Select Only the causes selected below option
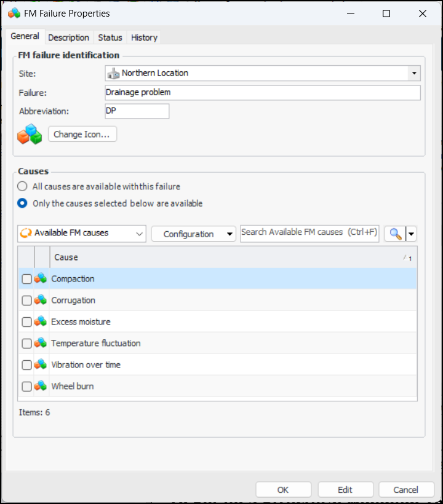Screen dimensions: 443x504 (22, 203)
